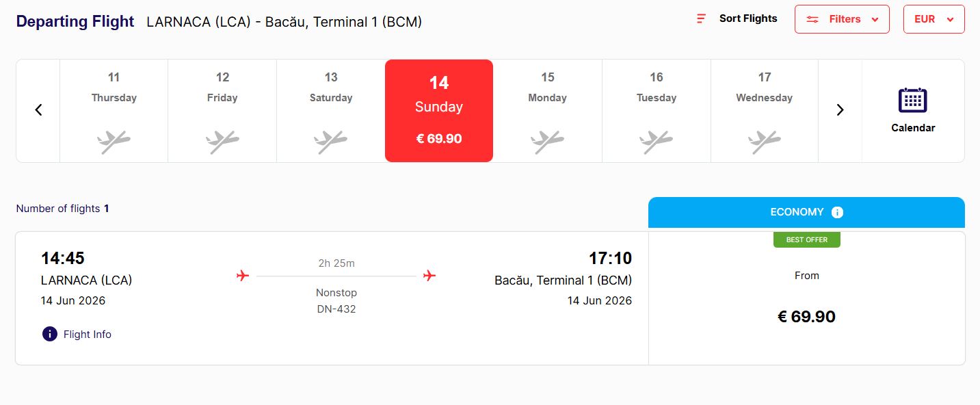Click the arrival airplane icon

[429, 276]
